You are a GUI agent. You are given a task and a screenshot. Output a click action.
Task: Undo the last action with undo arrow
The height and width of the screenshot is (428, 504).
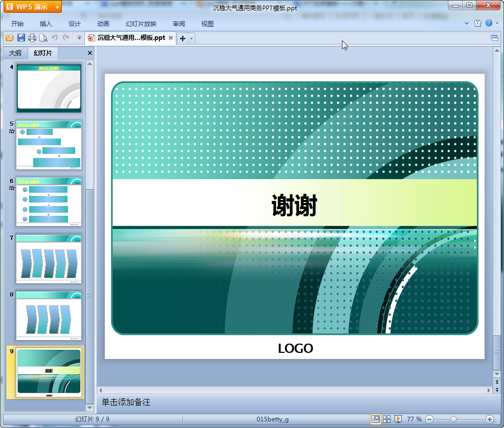[55, 38]
